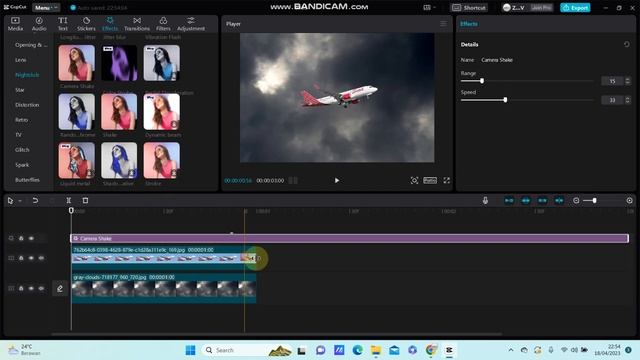640x360 pixels.
Task: Choose the Shake effect thumbnail
Action: tap(119, 112)
